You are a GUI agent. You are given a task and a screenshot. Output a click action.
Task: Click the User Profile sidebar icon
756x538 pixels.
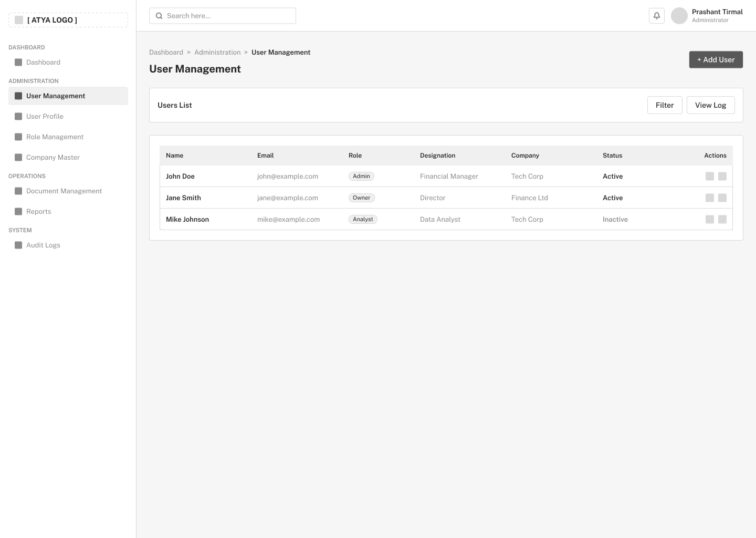pos(18,117)
